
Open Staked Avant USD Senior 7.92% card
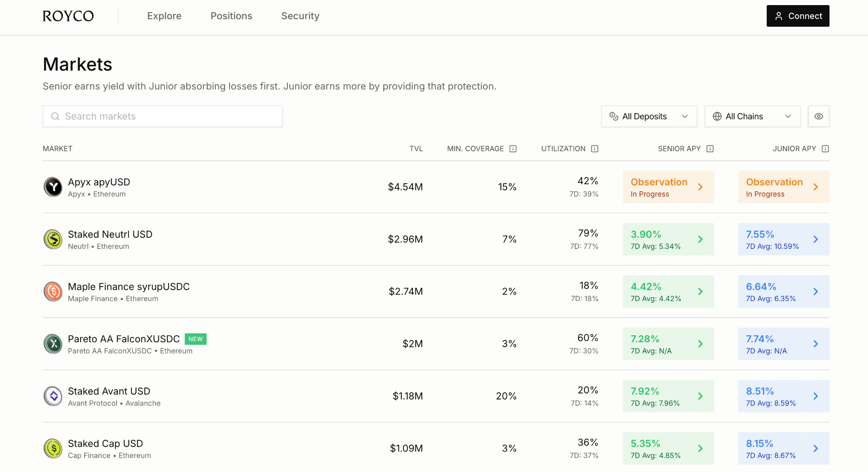(x=668, y=396)
